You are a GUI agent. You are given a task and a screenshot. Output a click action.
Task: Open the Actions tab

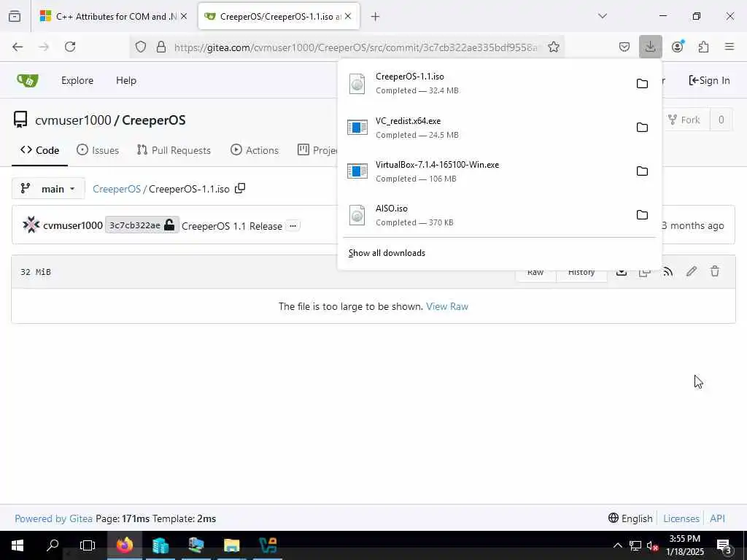tap(255, 150)
